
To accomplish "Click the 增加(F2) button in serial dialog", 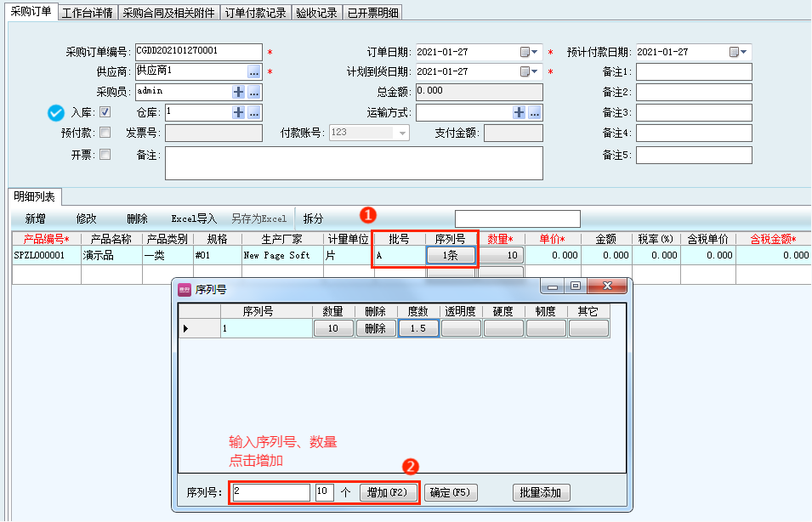I will pos(389,493).
